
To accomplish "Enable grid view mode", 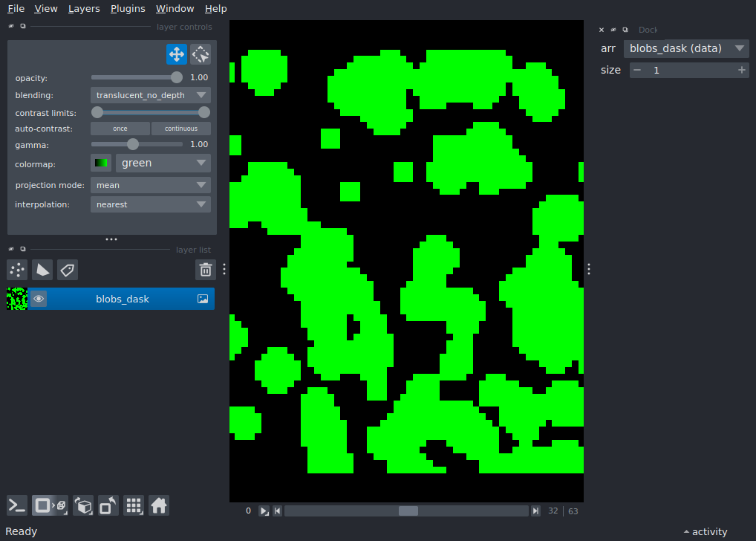I will (x=134, y=505).
